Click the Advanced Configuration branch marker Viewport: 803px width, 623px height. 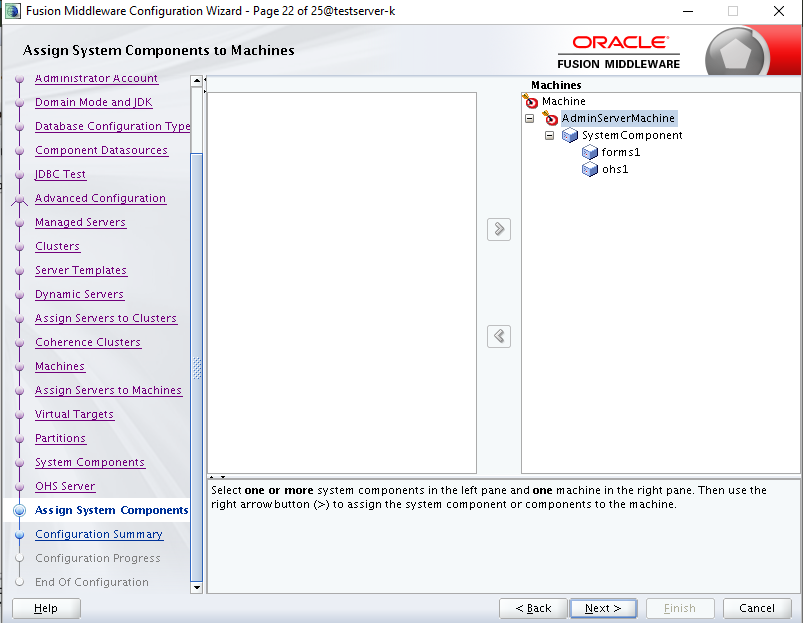(19, 200)
